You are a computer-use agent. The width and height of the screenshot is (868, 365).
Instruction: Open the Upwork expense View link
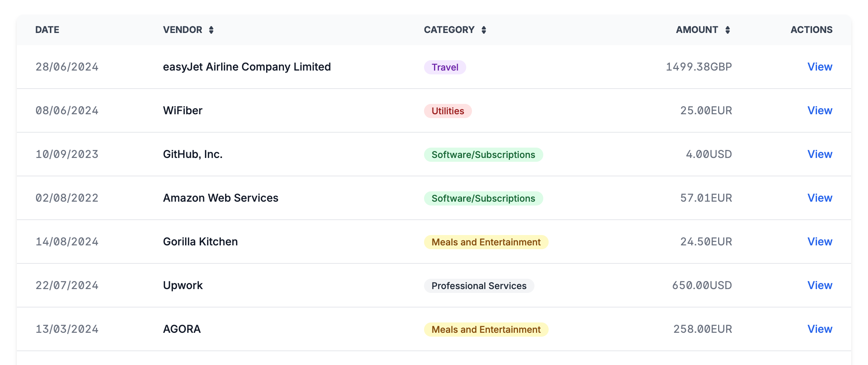pyautogui.click(x=819, y=286)
